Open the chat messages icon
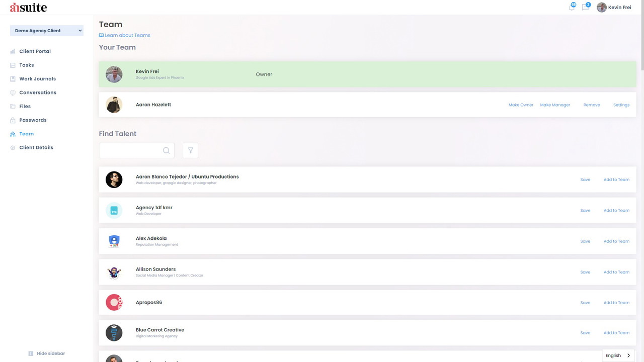The image size is (644, 362). pyautogui.click(x=585, y=8)
